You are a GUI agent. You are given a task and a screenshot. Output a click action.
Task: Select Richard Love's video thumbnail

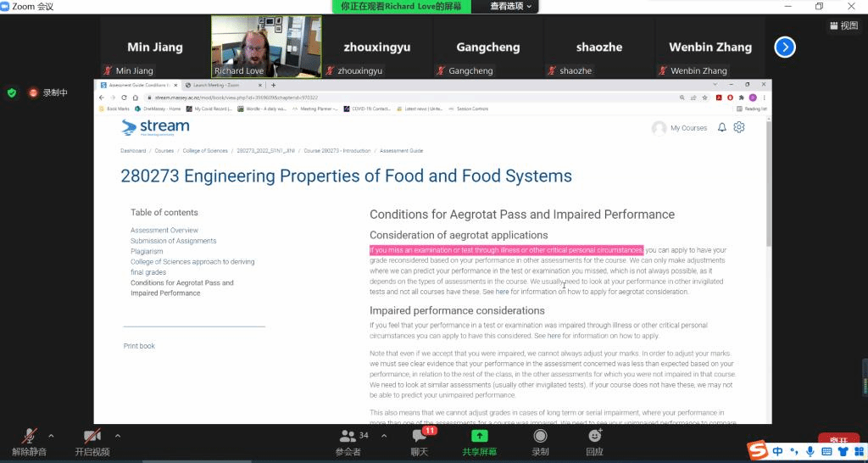pyautogui.click(x=266, y=47)
